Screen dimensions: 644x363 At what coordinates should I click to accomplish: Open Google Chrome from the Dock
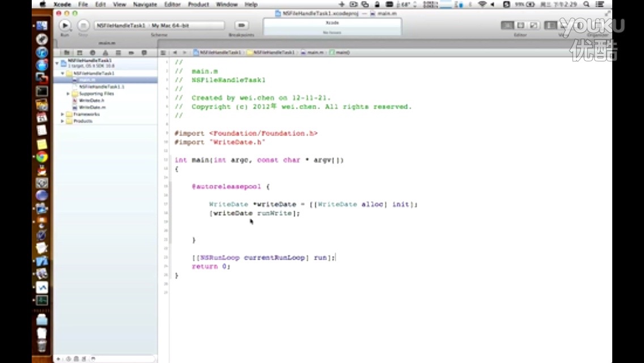tap(42, 157)
